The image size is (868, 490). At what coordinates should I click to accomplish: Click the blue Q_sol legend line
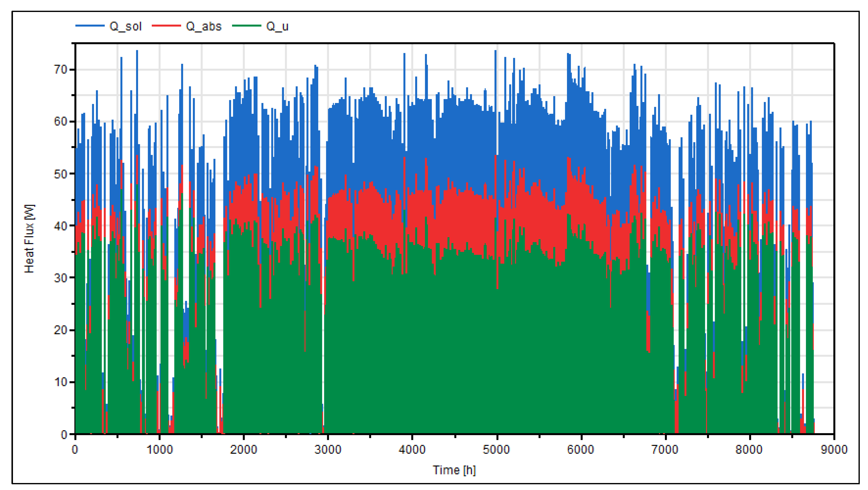tap(90, 26)
